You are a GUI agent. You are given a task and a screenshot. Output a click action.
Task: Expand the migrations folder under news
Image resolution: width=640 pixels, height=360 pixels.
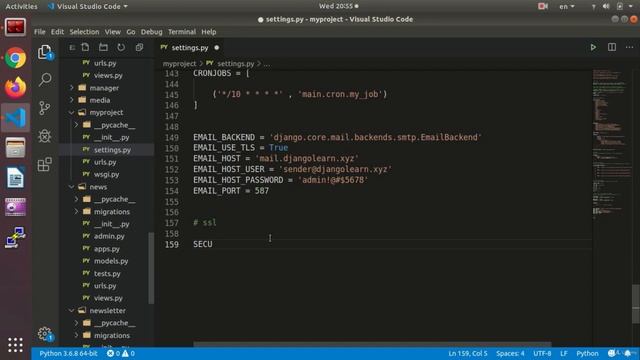(x=112, y=211)
